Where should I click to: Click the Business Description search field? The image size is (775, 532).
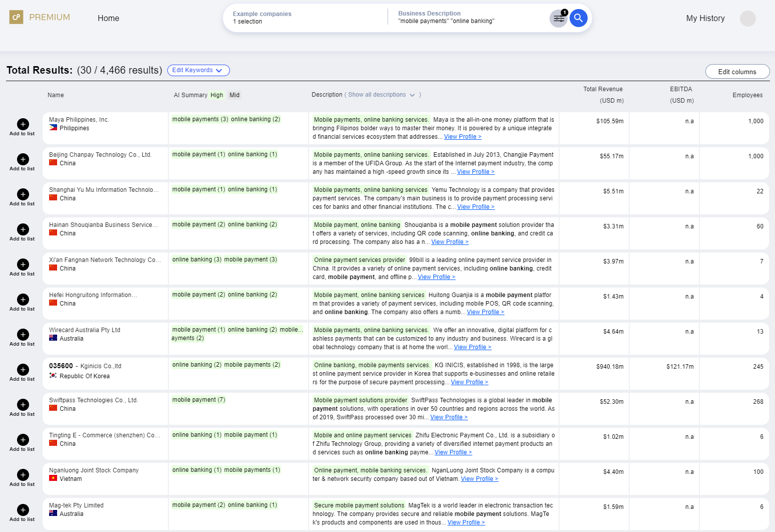[470, 18]
